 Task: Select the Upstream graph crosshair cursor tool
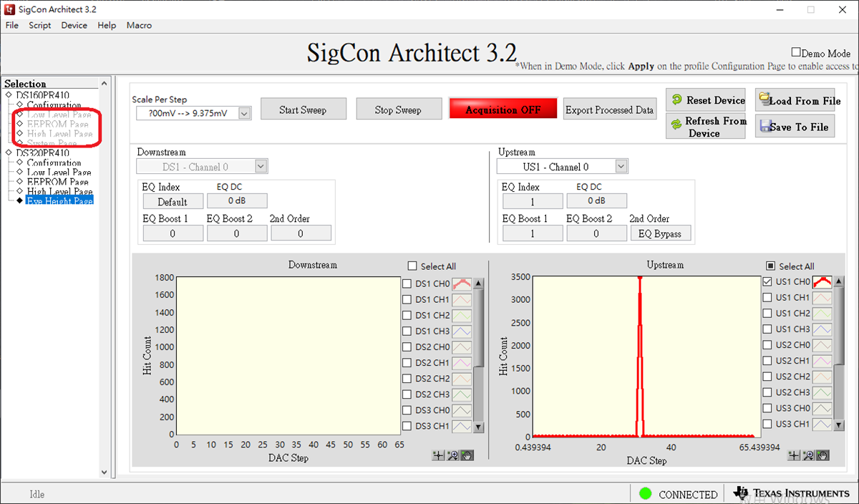coord(795,455)
